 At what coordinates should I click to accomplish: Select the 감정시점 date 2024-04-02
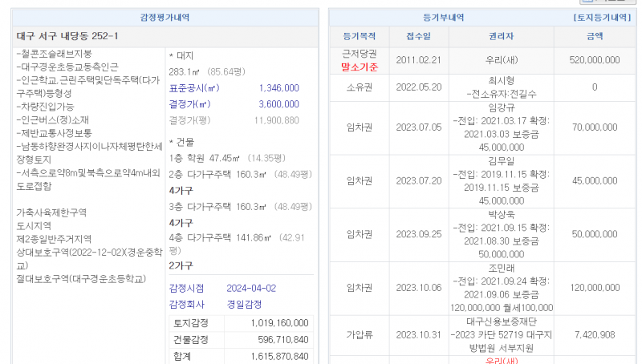pos(251,289)
